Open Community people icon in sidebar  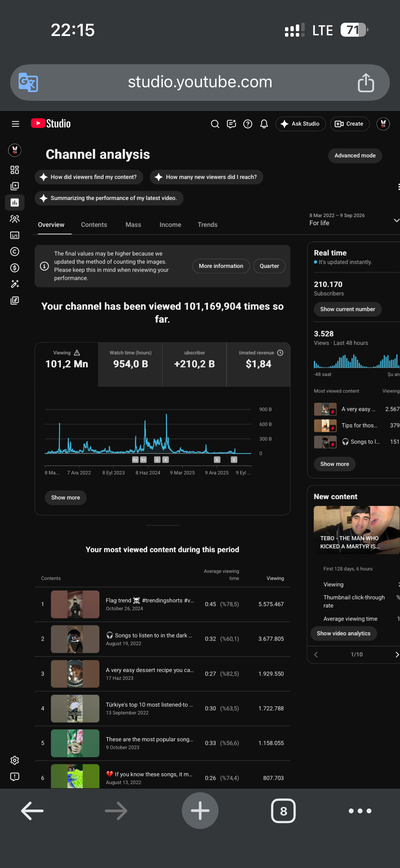coord(15,219)
